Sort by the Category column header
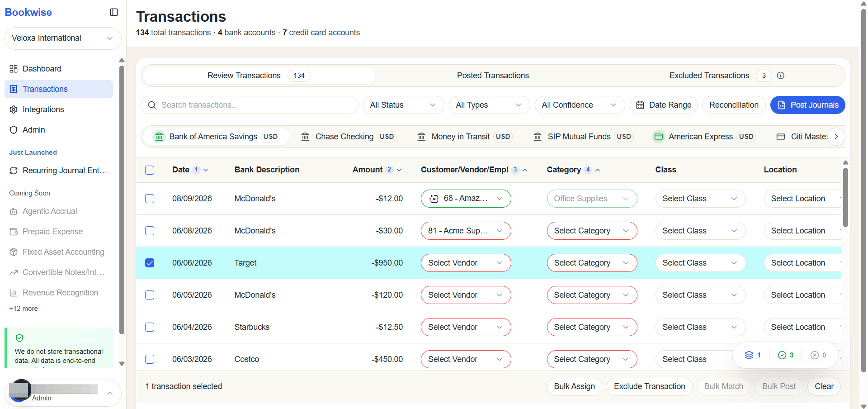This screenshot has height=409, width=868. (x=573, y=170)
